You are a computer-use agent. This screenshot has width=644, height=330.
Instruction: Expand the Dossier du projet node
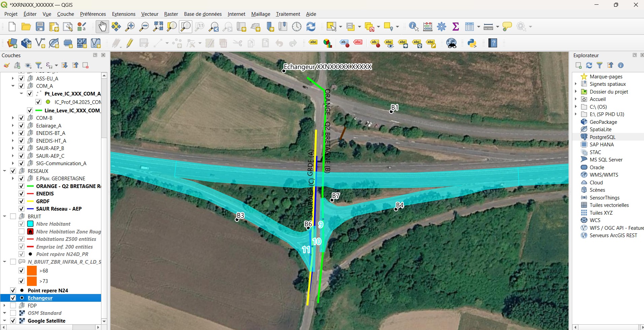(576, 92)
